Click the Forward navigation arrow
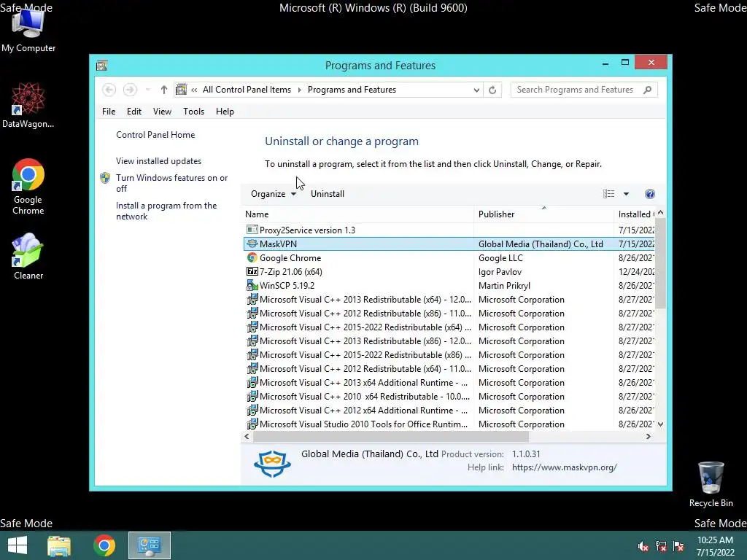 coord(130,90)
